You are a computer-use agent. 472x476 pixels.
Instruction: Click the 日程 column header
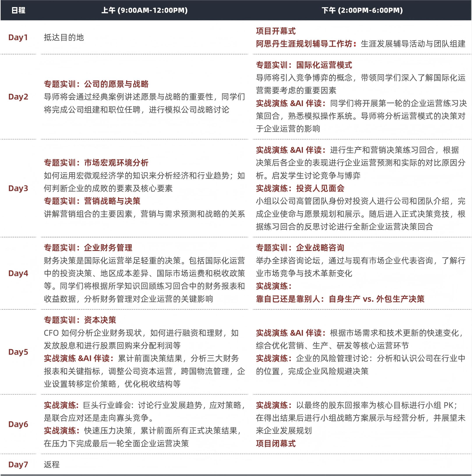pos(18,10)
